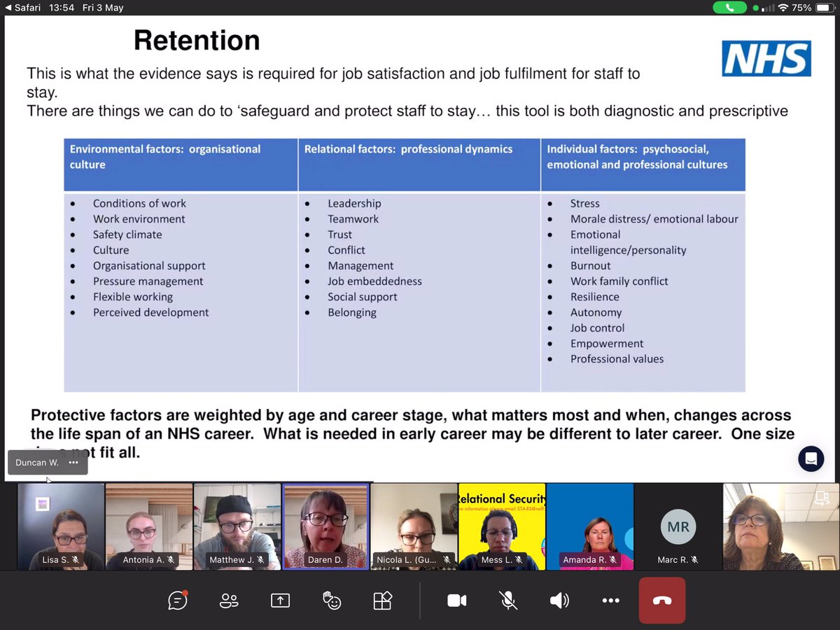Toggle the camera on or off
Viewport: 840px width, 630px height.
point(457,600)
